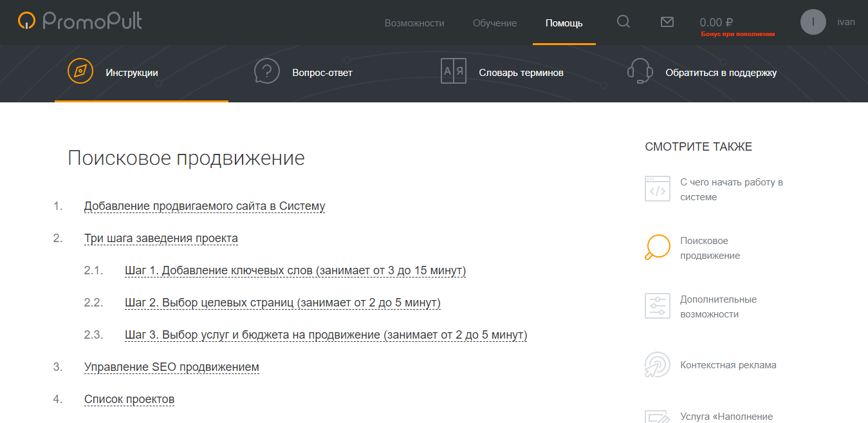The width and height of the screenshot is (868, 423).
Task: Open messages via the envelope icon
Action: [x=667, y=22]
